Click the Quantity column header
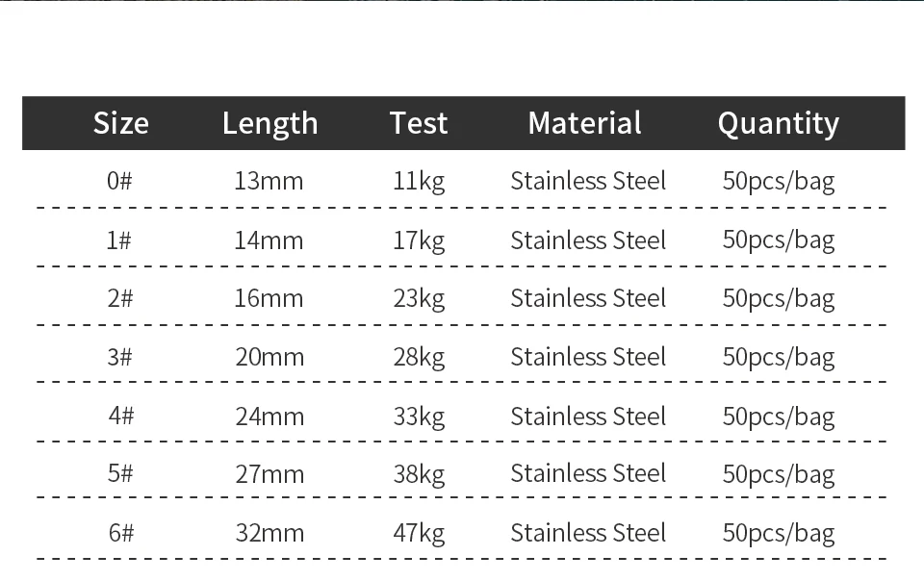The image size is (924, 581). click(778, 123)
